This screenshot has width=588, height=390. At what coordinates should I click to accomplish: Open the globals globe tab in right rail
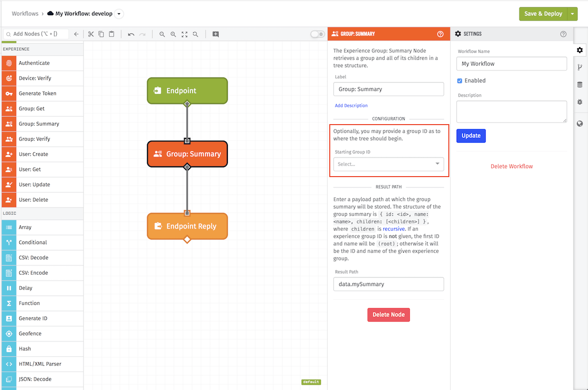(580, 124)
